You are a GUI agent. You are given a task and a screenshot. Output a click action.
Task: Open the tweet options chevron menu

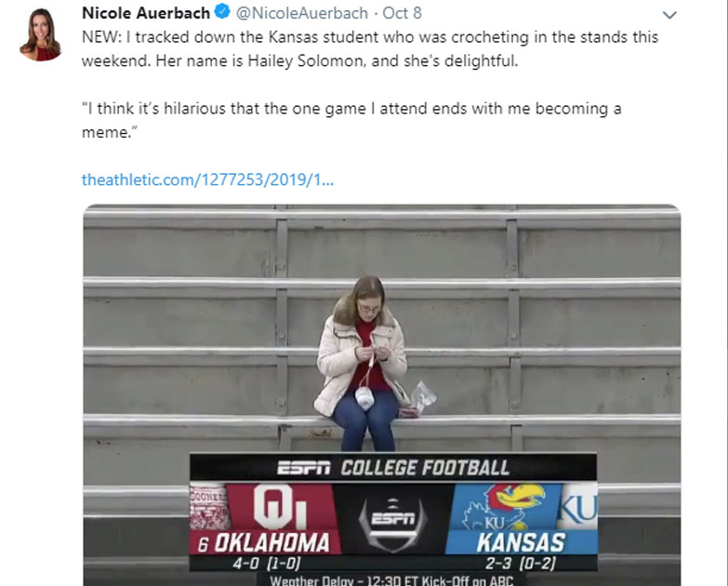point(668,15)
